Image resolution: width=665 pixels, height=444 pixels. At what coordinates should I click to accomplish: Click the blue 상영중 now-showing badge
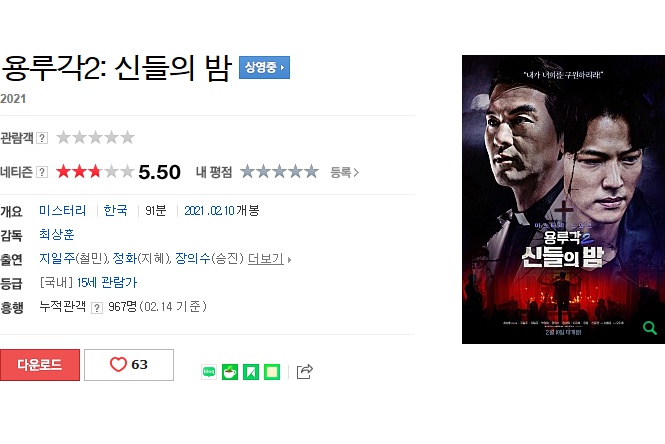264,67
